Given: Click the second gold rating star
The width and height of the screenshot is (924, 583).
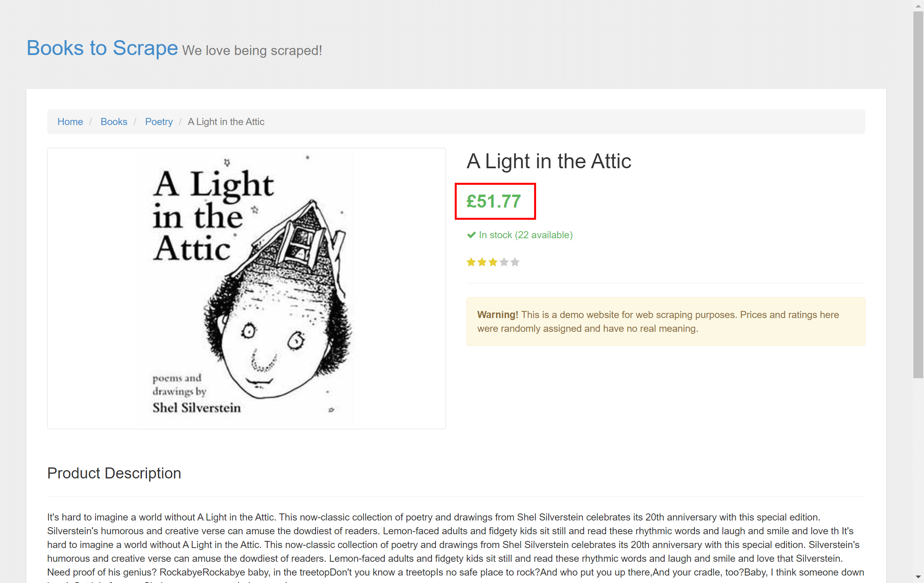Looking at the screenshot, I should tap(482, 262).
